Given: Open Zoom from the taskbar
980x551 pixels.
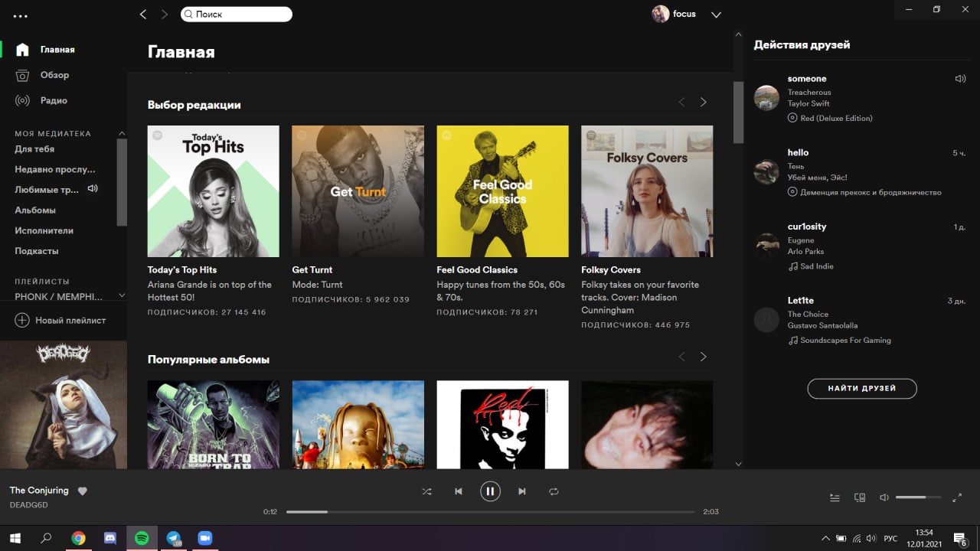Looking at the screenshot, I should click(x=204, y=538).
